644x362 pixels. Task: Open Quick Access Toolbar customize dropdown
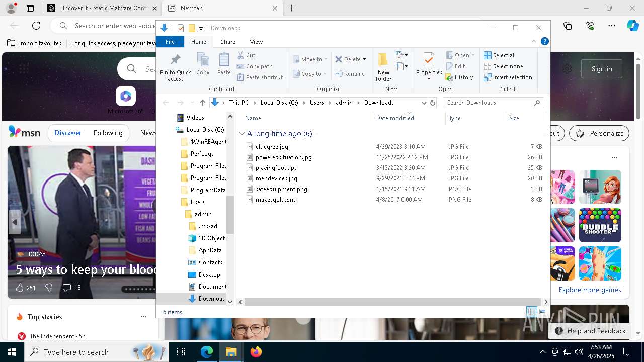tap(201, 28)
